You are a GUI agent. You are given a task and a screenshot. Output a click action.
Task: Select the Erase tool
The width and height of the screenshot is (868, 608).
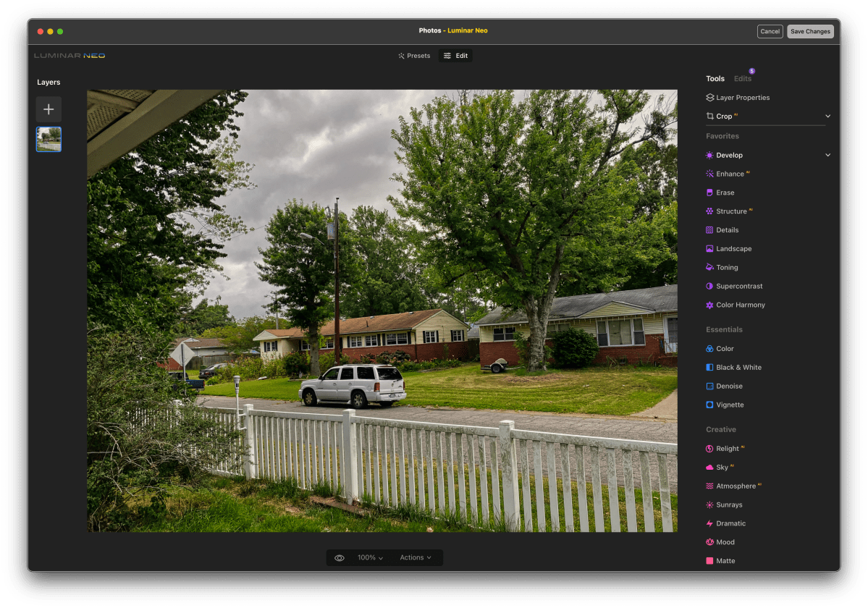(725, 193)
